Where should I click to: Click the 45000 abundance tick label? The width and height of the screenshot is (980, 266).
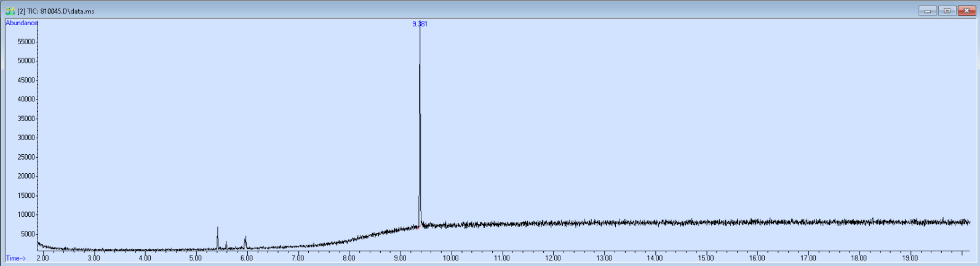click(x=26, y=80)
